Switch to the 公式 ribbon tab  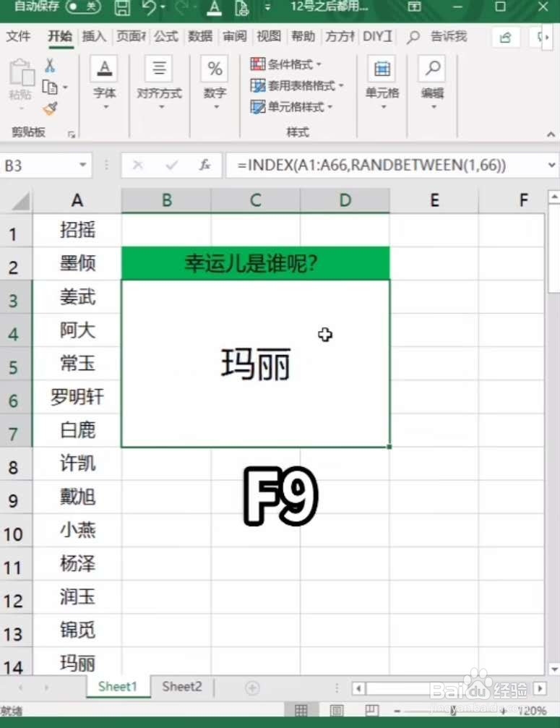165,36
